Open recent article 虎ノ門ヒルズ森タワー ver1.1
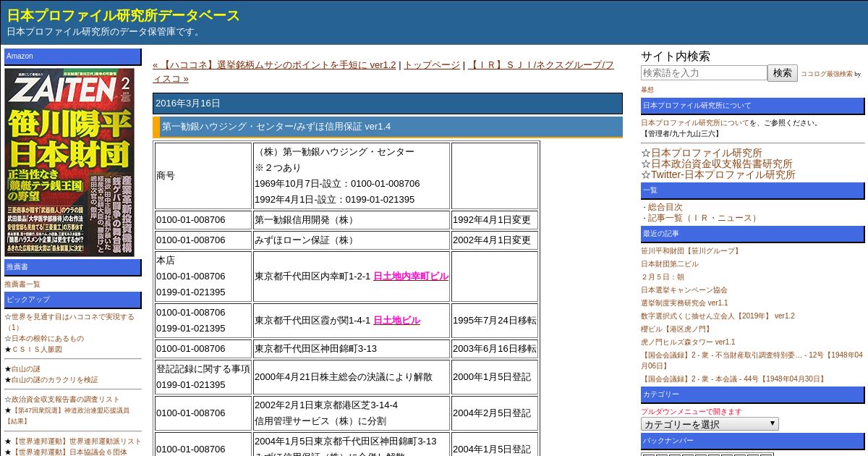 pos(688,342)
